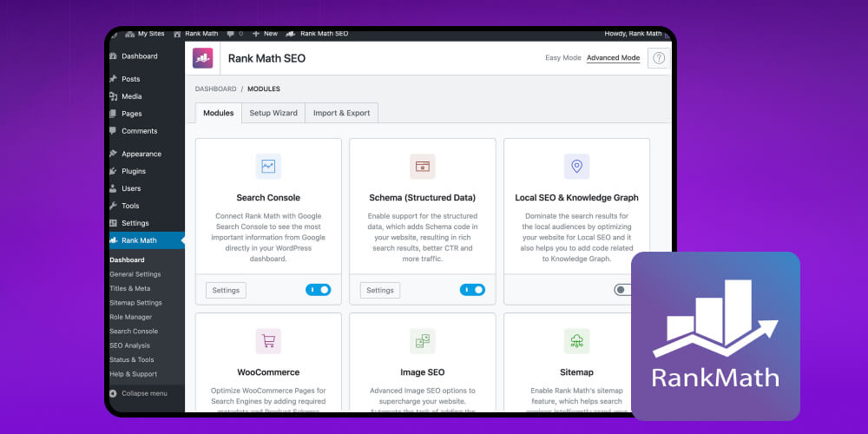The height and width of the screenshot is (434, 868).
Task: Click the large RankMath logo badge
Action: point(715,336)
